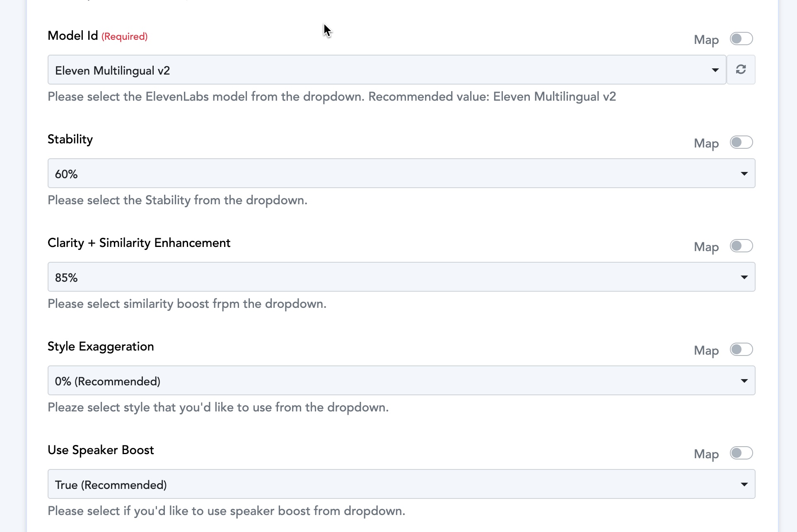Open the Eleven Multilingual v2 model dropdown
This screenshot has width=797, height=532.
pyautogui.click(x=386, y=70)
